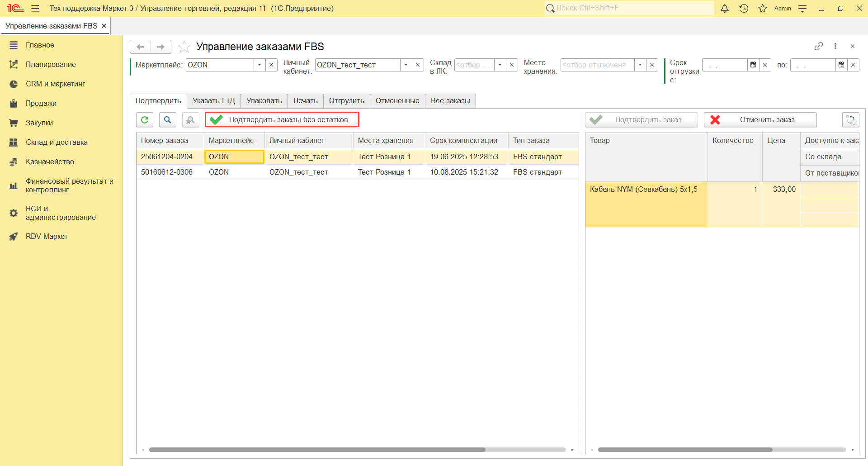Close the form with the X icon
Viewport: 868px width, 466px height.
click(853, 46)
